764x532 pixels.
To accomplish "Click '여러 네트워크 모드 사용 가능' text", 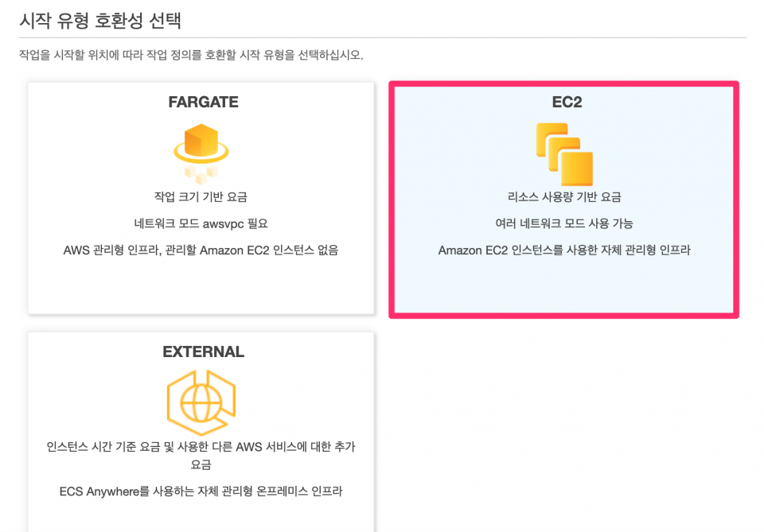I will (x=564, y=223).
